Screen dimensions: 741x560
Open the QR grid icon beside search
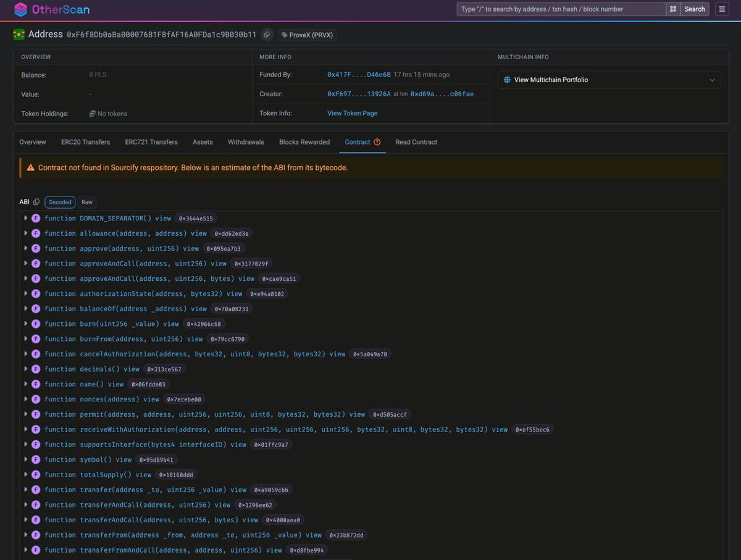click(x=673, y=9)
